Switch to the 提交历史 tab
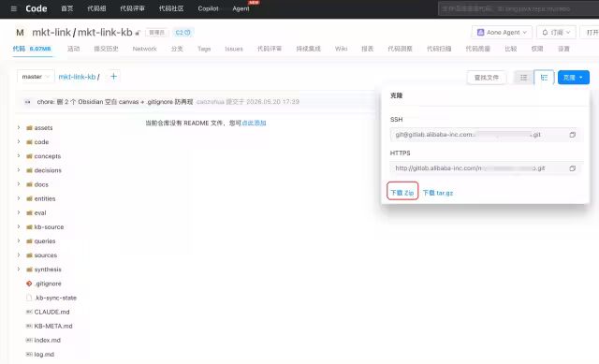Viewport: 599px width, 364px height. tap(106, 49)
